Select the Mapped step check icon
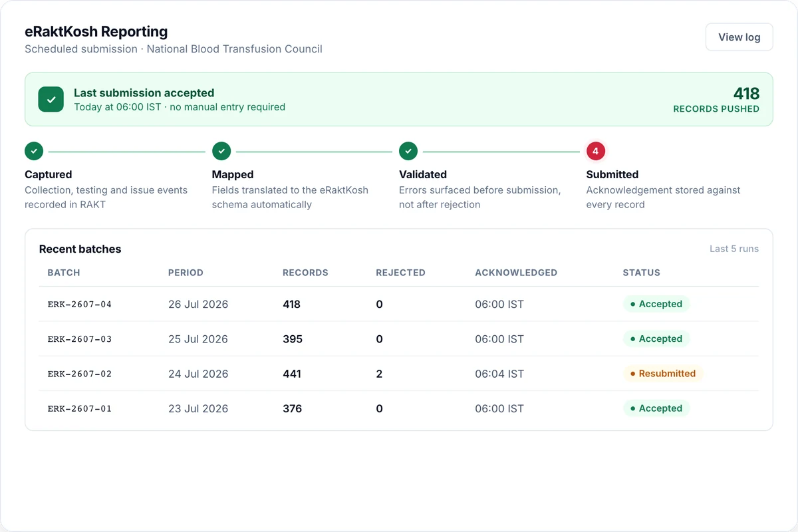 221,151
